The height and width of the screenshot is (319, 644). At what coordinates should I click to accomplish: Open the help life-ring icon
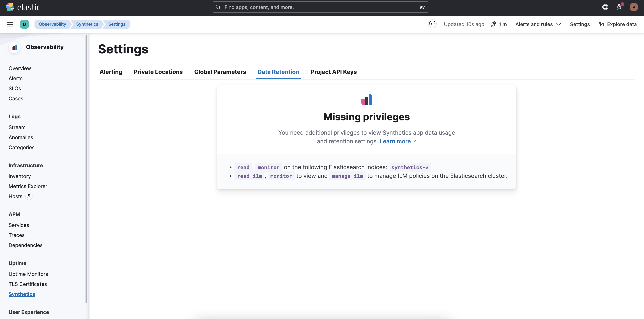pos(605,7)
